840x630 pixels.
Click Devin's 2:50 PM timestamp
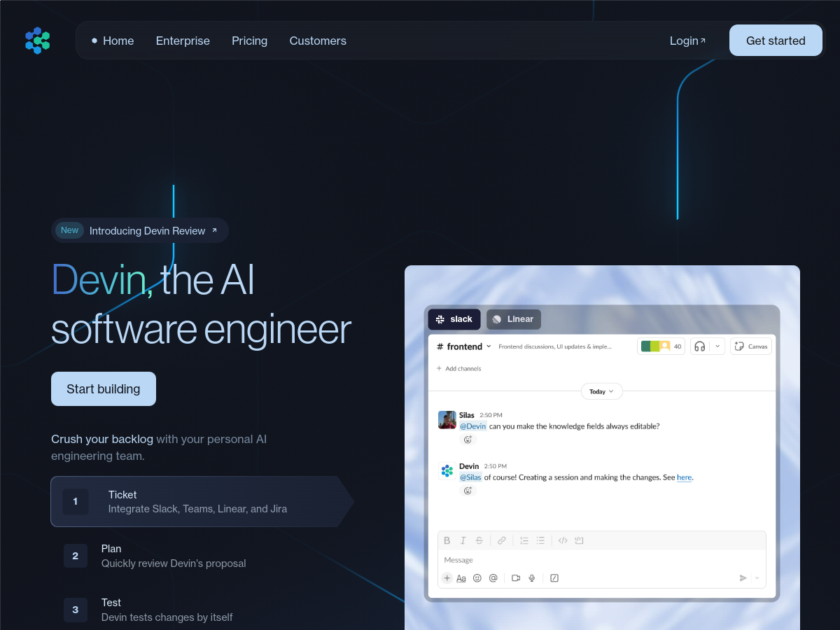click(495, 466)
